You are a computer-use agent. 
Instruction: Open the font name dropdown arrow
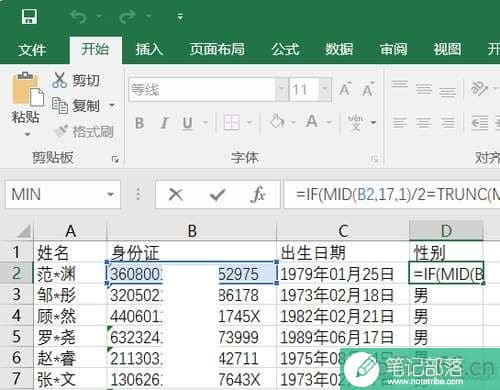tap(282, 90)
